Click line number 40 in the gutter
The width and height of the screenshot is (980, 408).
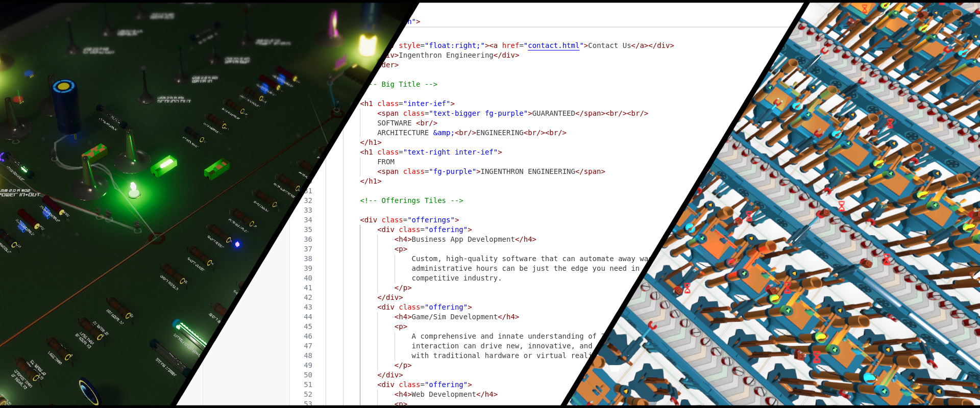[x=308, y=278]
